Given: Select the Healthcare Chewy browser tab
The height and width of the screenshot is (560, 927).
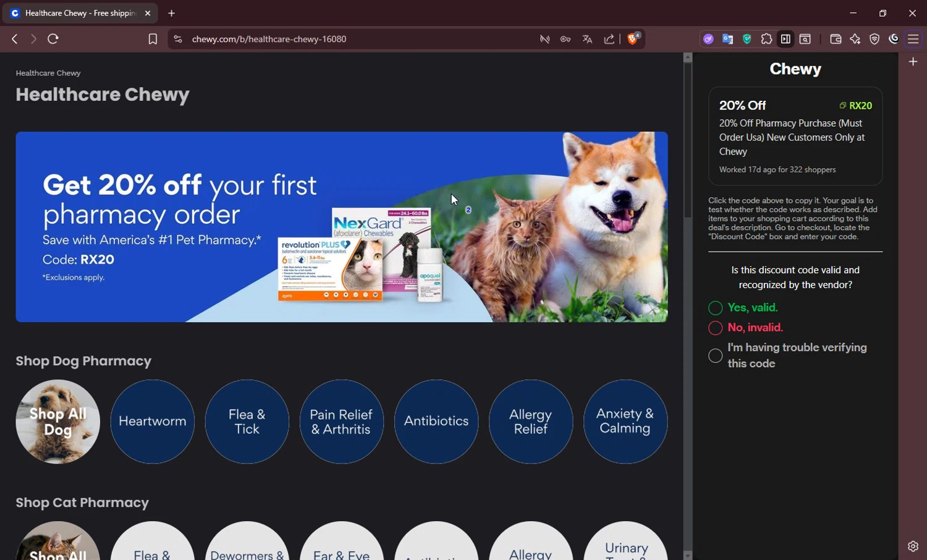Looking at the screenshot, I should click(80, 13).
